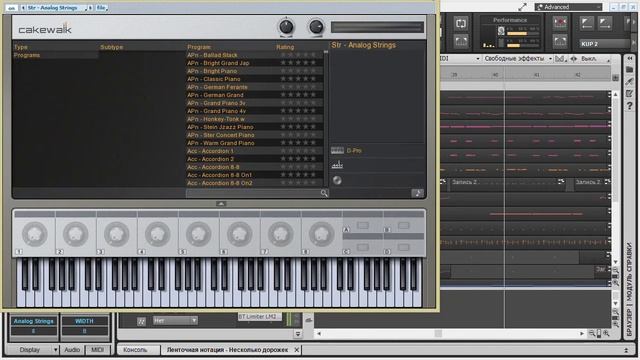Click the plug icon in browser sidebar
Viewport: 640px width, 360px height.
click(x=629, y=82)
